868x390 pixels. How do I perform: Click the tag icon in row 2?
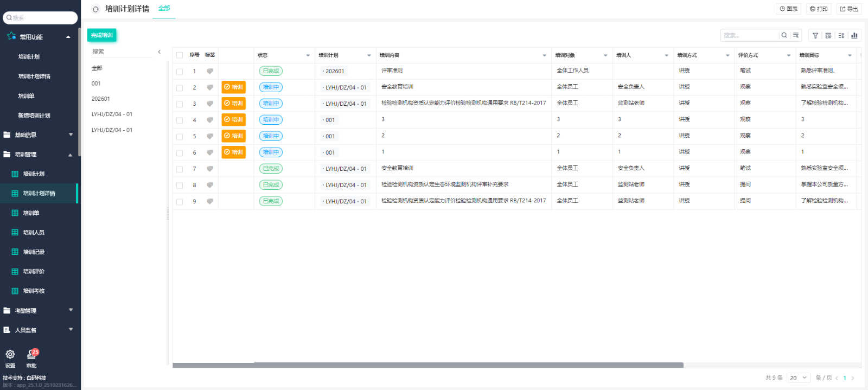tap(210, 87)
